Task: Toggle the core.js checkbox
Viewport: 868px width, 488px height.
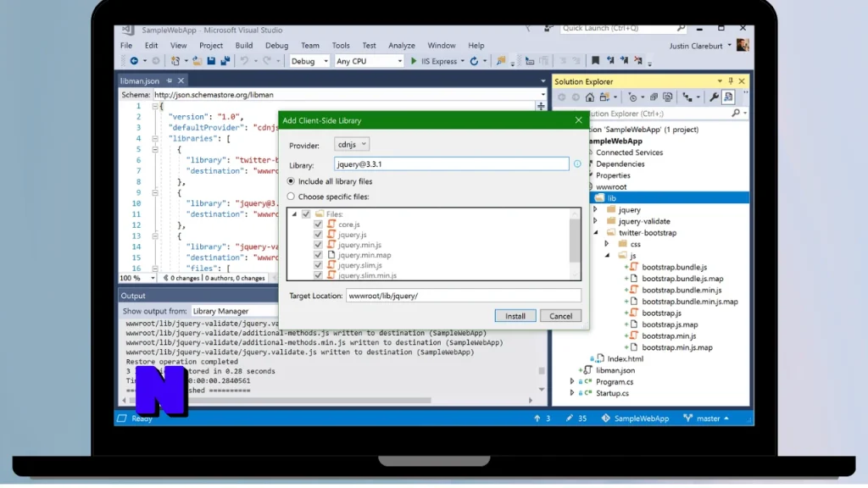Action: [x=318, y=224]
